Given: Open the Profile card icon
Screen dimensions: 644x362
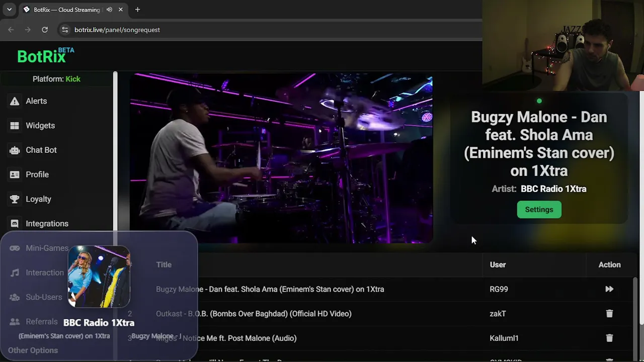Looking at the screenshot, I should coord(15,174).
